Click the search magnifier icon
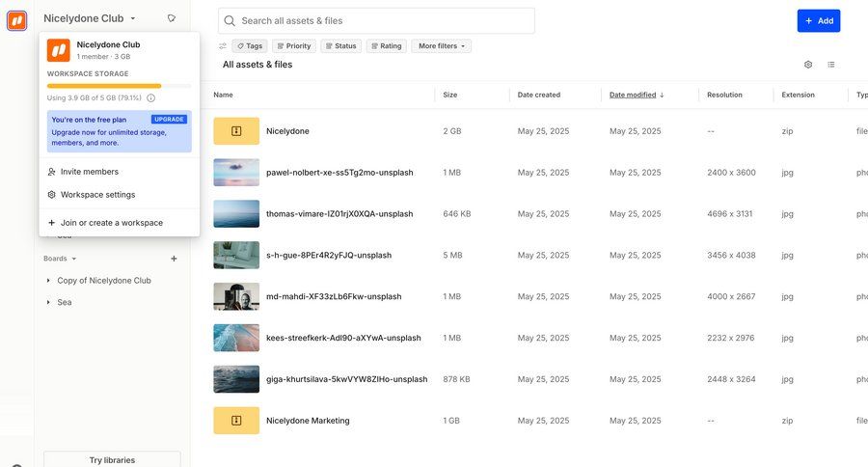The height and width of the screenshot is (467, 868). tap(230, 21)
